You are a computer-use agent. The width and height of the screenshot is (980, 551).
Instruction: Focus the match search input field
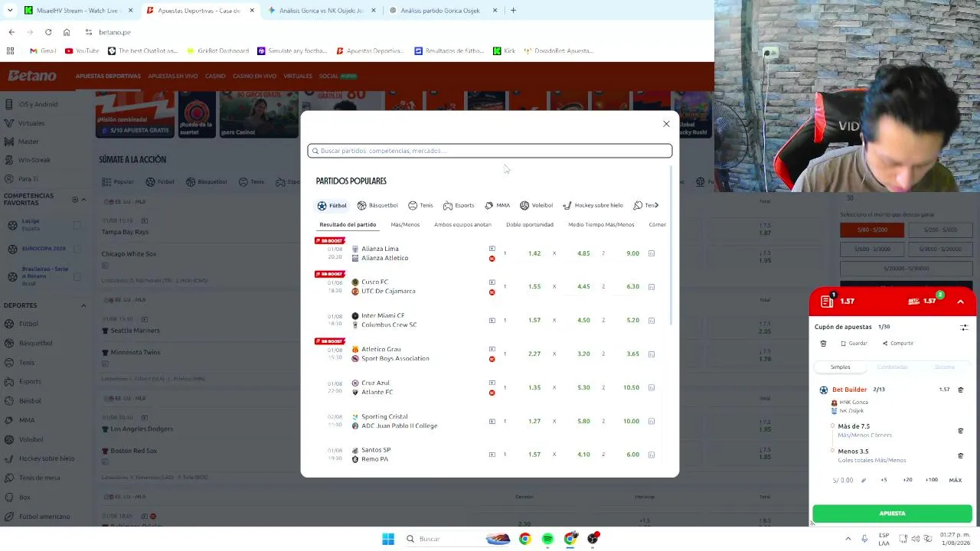click(490, 151)
